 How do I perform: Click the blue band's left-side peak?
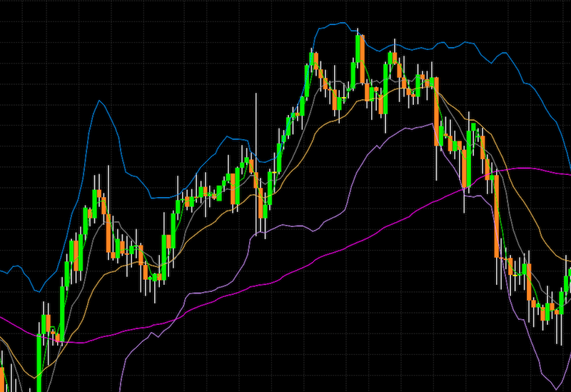click(98, 101)
